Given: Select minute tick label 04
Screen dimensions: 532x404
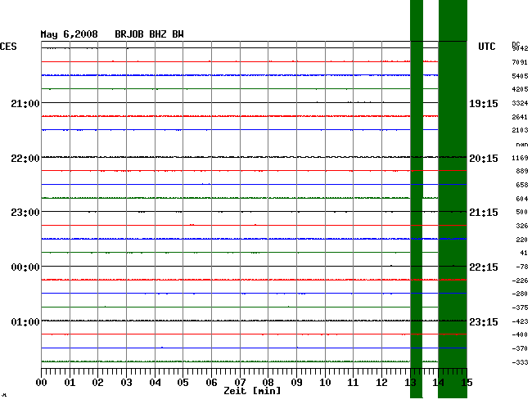Looking at the screenshot, I should pyautogui.click(x=155, y=383).
